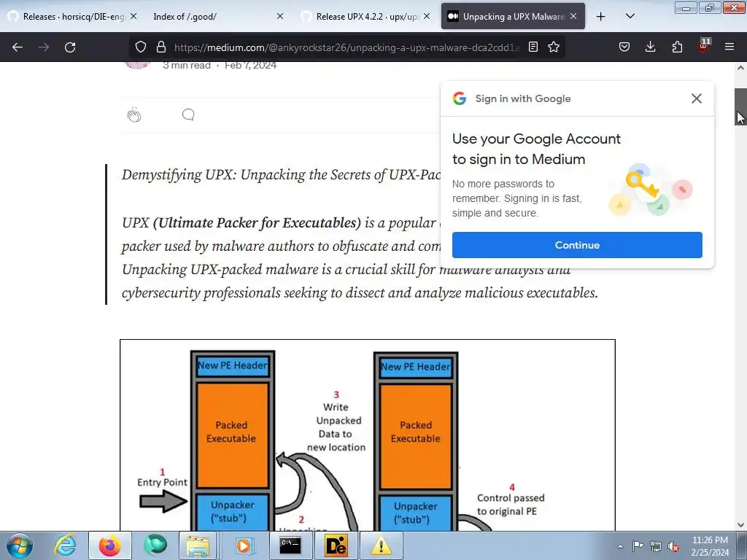
Task: Close the Index of /.good/ tab
Action: pyautogui.click(x=280, y=16)
